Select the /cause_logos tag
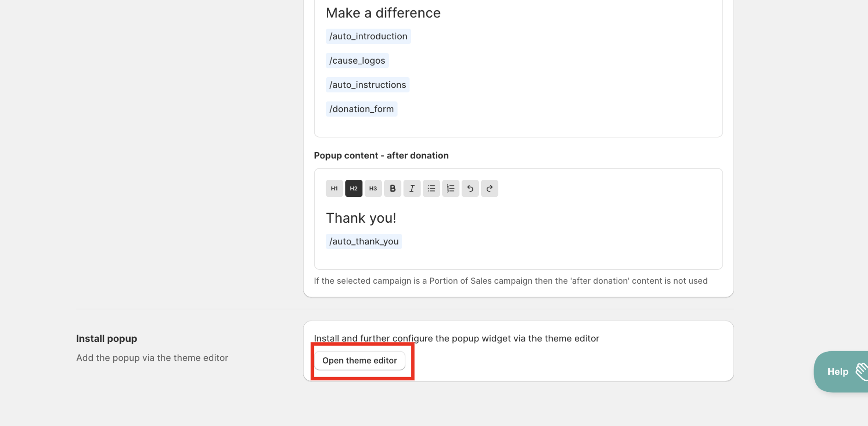 point(357,61)
